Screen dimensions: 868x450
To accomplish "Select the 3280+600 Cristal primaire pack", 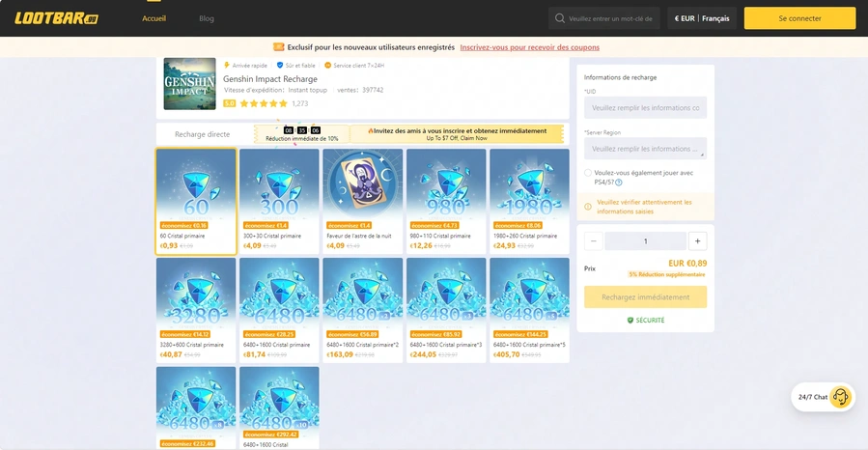I will click(x=196, y=311).
